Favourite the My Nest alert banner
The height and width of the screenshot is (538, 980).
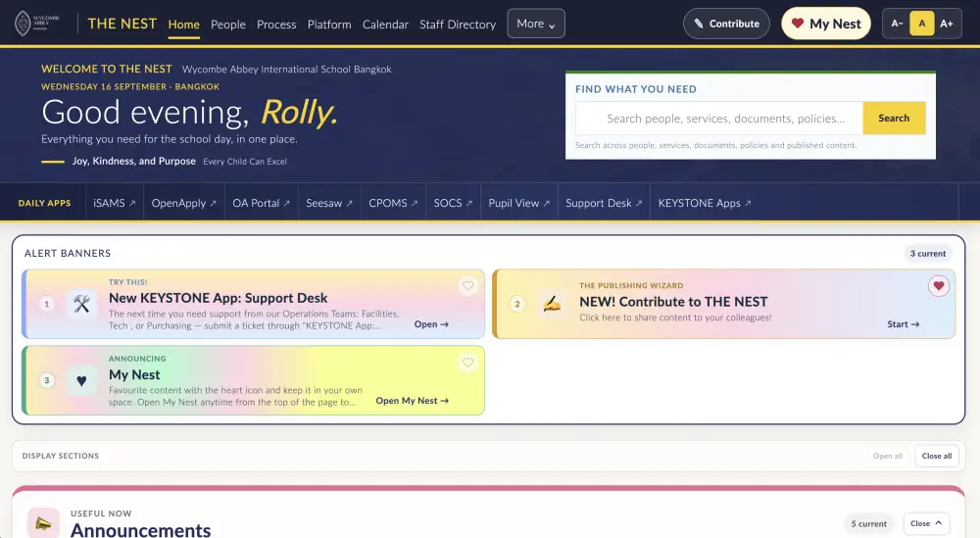[468, 363]
